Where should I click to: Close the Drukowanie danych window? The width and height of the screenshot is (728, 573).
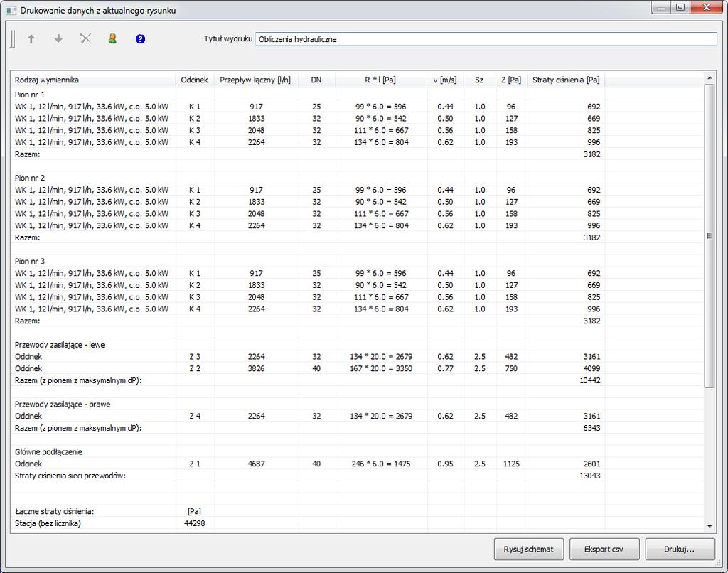tap(706, 7)
